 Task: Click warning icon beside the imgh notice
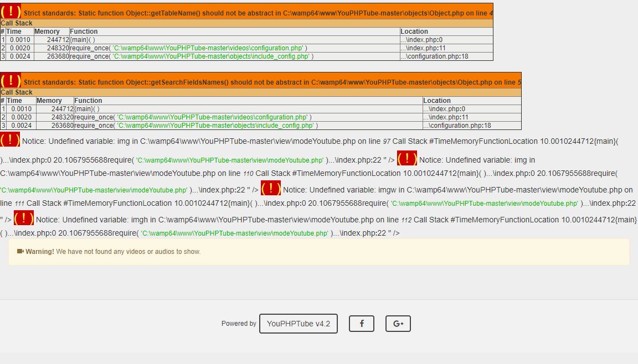24,218
